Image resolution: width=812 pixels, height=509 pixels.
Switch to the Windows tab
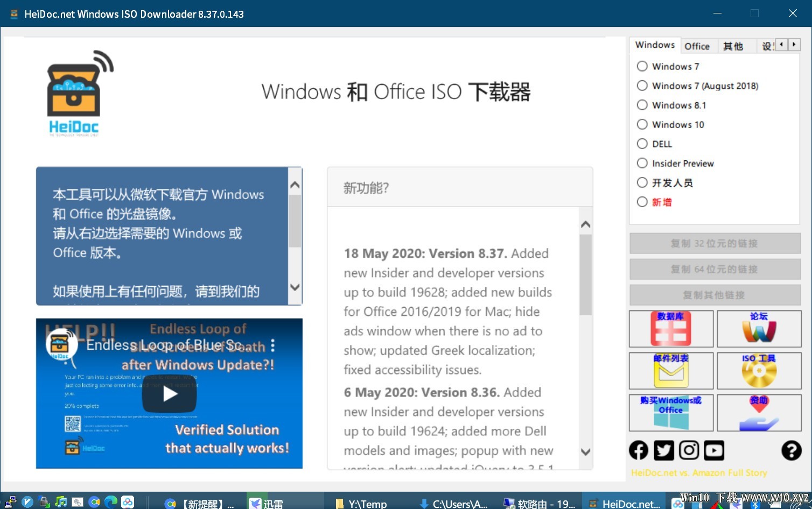[x=655, y=45]
